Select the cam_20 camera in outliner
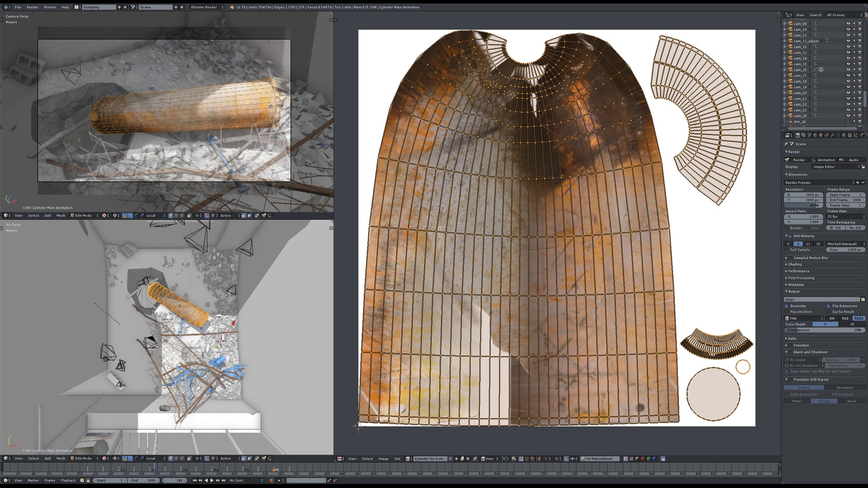 (800, 93)
